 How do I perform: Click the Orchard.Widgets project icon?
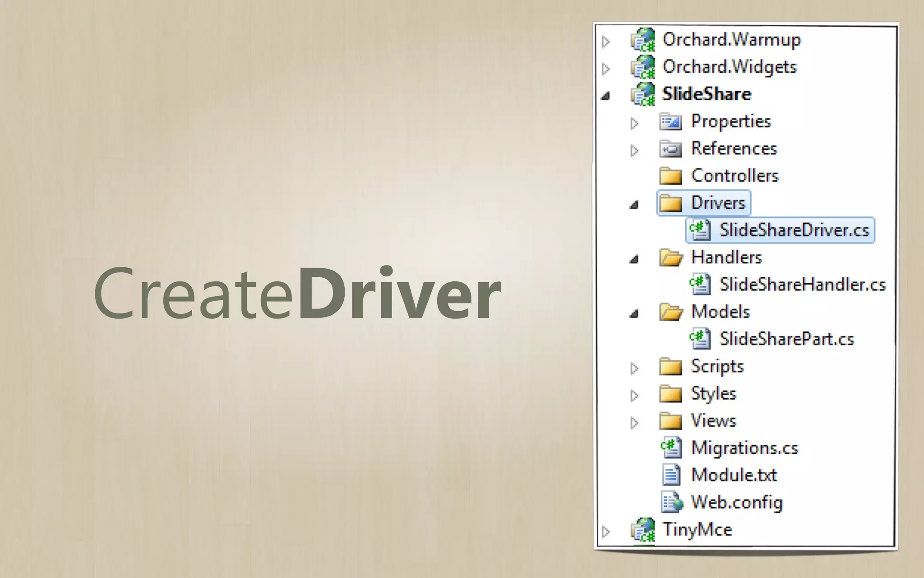point(643,67)
